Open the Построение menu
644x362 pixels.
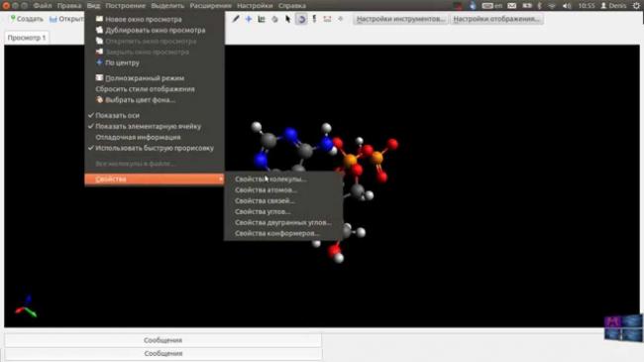click(125, 6)
